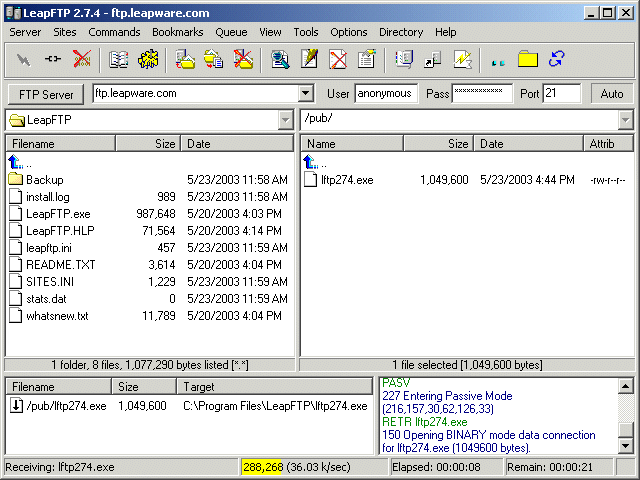Click the User field containing anonymous

386,93
